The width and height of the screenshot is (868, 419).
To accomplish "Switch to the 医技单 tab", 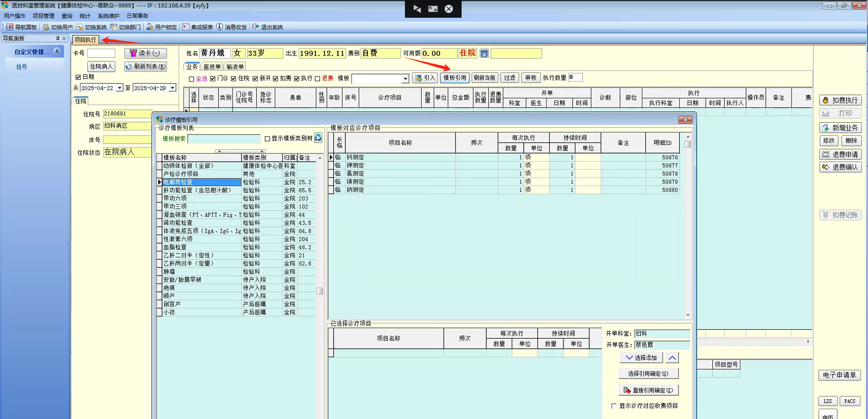I will pyautogui.click(x=212, y=67).
